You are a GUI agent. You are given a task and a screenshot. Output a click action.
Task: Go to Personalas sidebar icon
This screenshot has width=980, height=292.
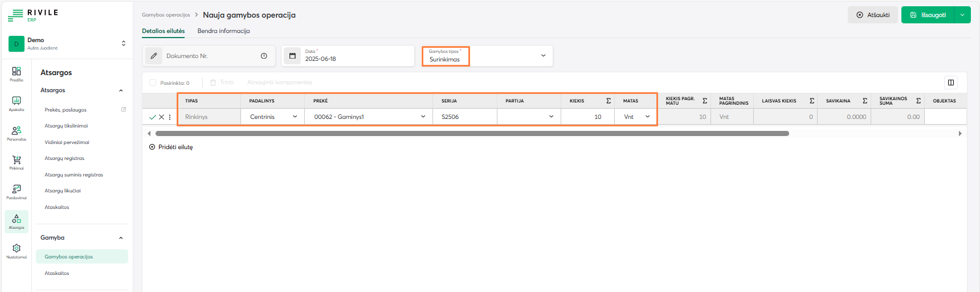(x=17, y=133)
